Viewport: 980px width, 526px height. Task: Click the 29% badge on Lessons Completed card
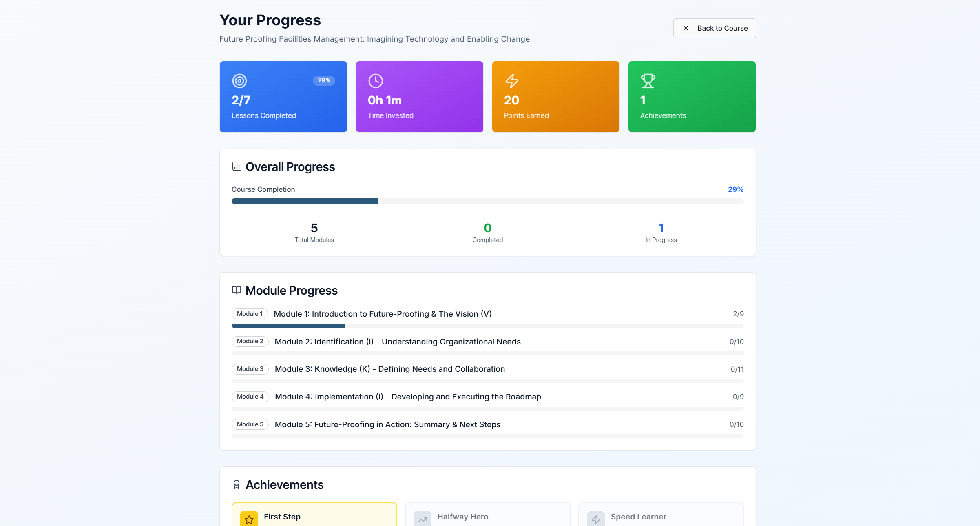point(324,80)
